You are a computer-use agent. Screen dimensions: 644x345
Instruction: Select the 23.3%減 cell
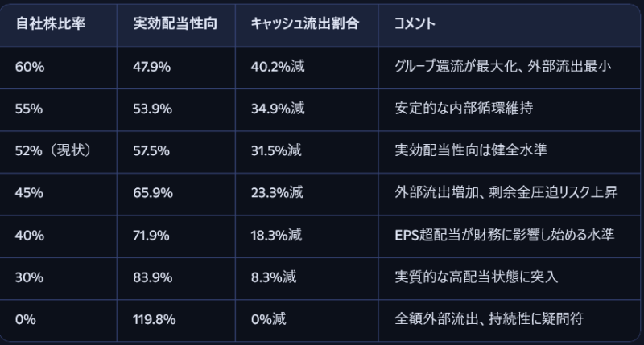pos(277,192)
